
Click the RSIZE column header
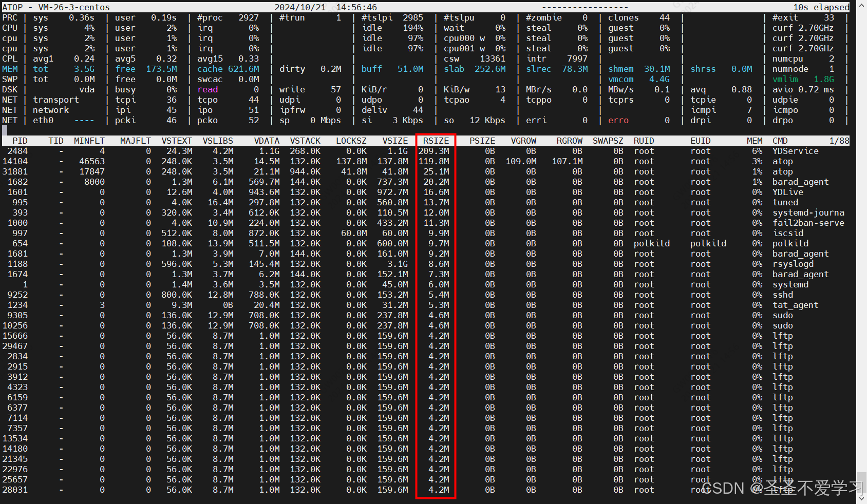[x=436, y=141]
